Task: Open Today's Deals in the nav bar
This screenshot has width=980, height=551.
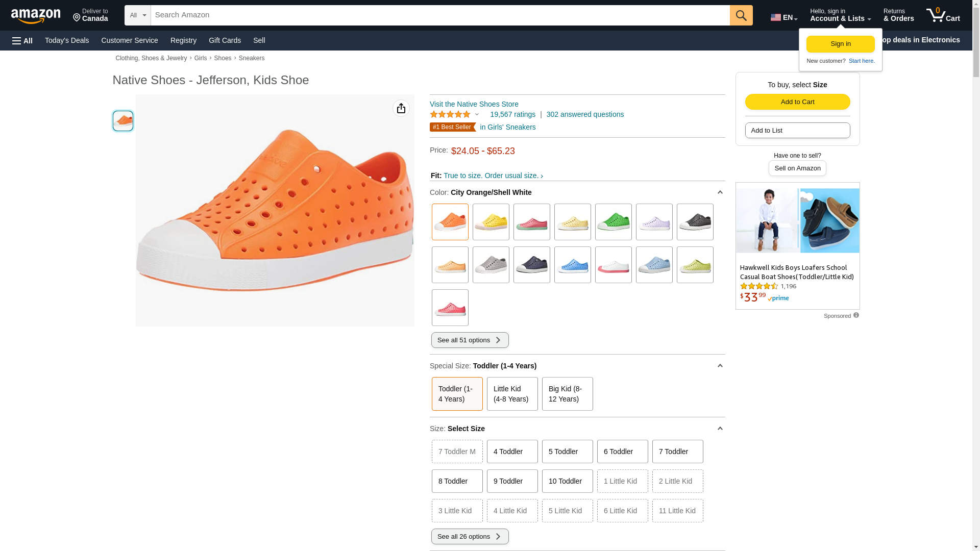Action: point(67,40)
